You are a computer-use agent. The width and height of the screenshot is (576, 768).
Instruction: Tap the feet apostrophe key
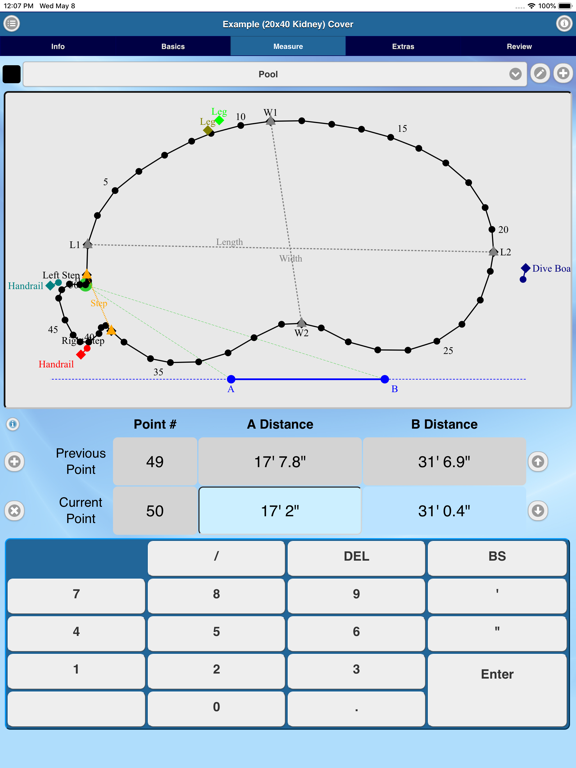point(497,595)
